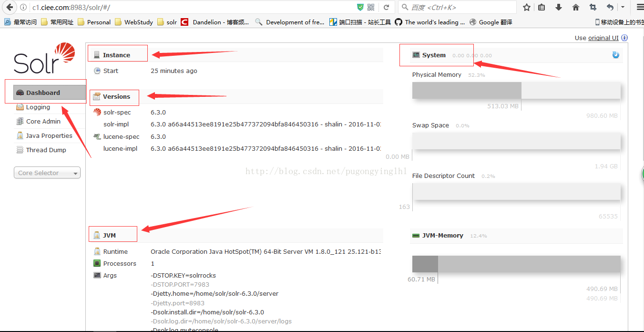Click the info icon beside original UI
Screen dimensions: 644x332
tap(624, 38)
